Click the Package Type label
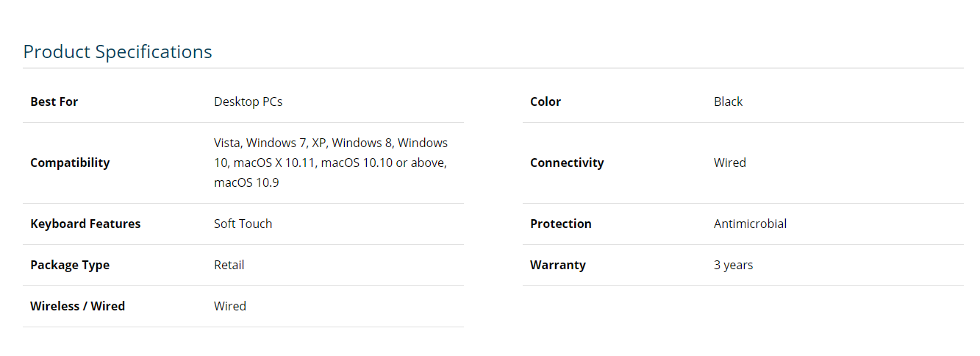This screenshot has width=980, height=356. [x=70, y=265]
